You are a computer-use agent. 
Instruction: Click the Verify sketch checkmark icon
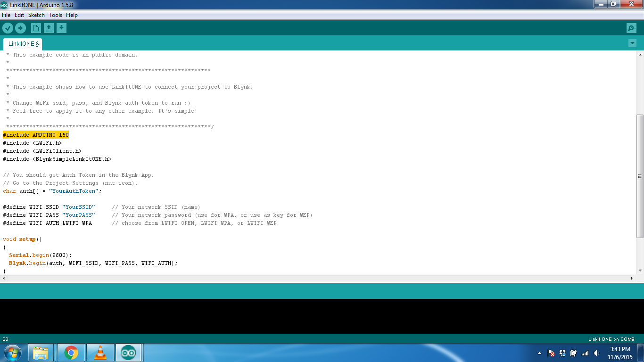point(8,28)
